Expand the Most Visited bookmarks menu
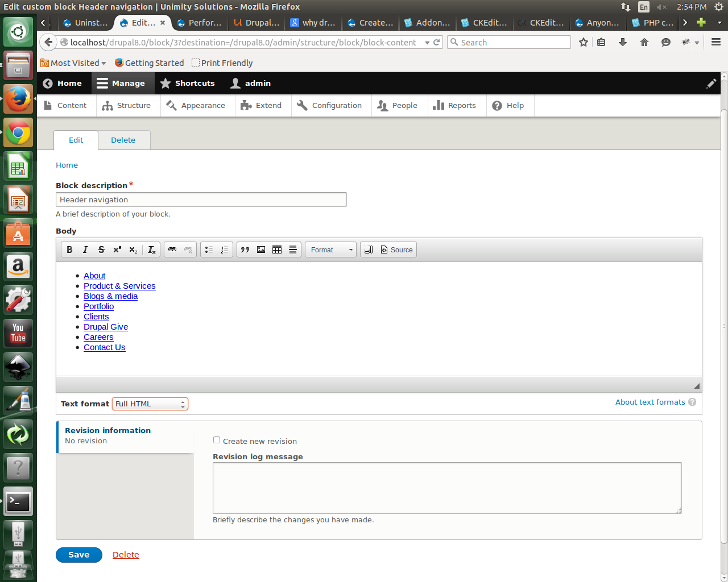 tap(73, 63)
